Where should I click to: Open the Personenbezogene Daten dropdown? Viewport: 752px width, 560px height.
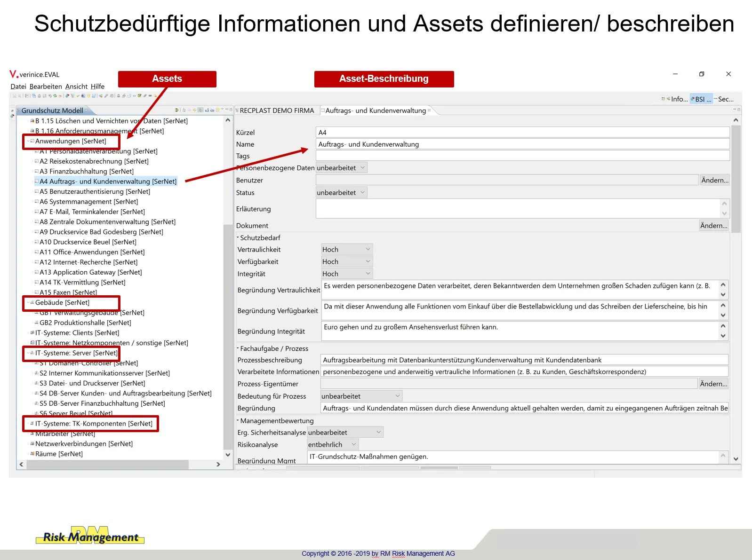tap(341, 168)
